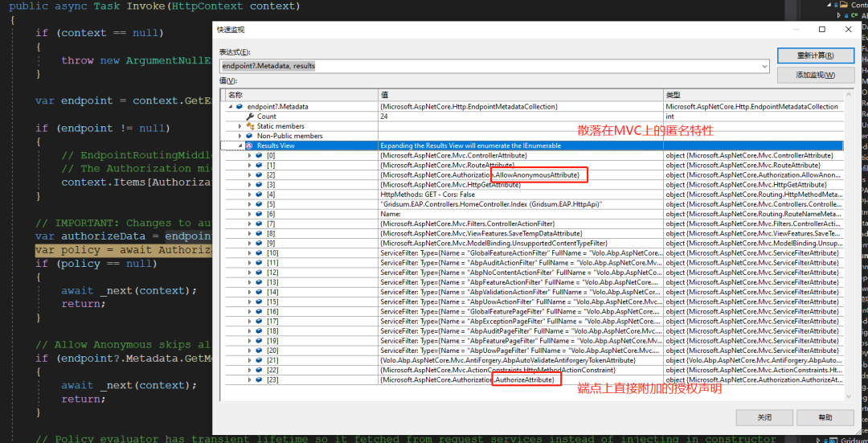Click the cube icon of endpoint?.Metadata
This screenshot has width=868, height=443.
pos(240,106)
